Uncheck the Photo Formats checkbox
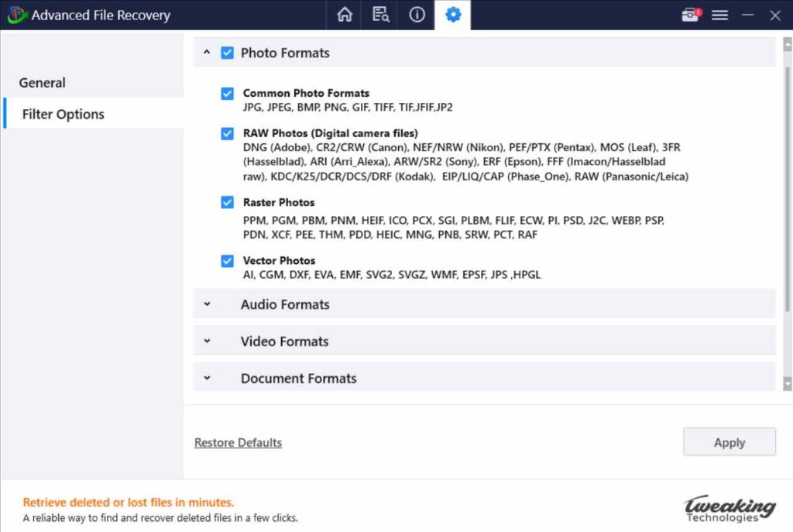Screen dimensions: 793x532 227,53
